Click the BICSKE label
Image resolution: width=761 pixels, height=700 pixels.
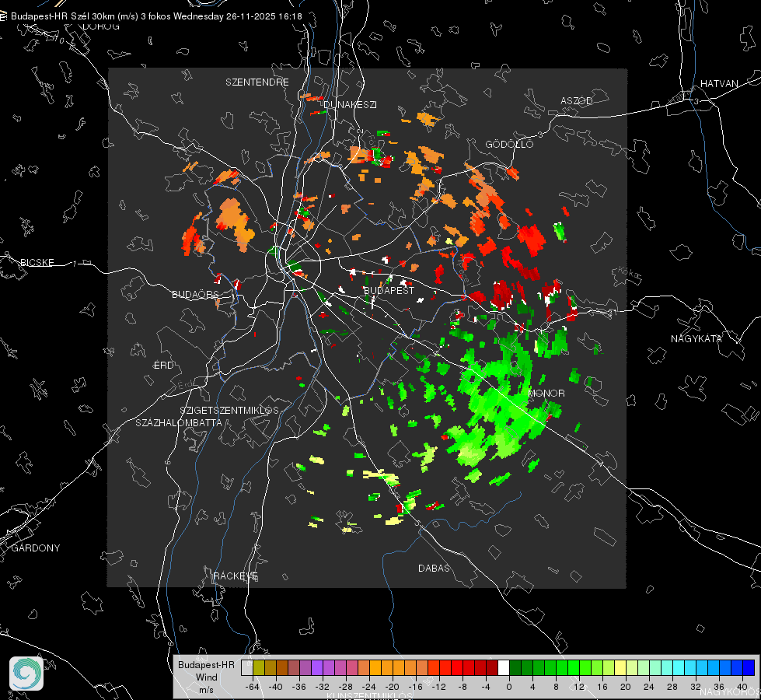click(x=37, y=262)
